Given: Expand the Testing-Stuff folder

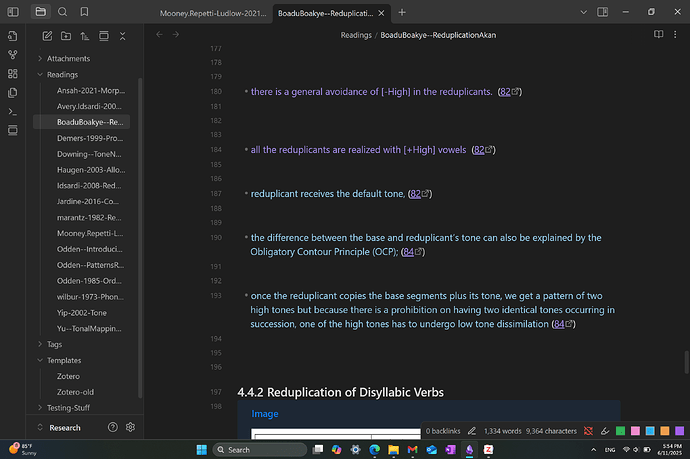Looking at the screenshot, I should coord(68,408).
